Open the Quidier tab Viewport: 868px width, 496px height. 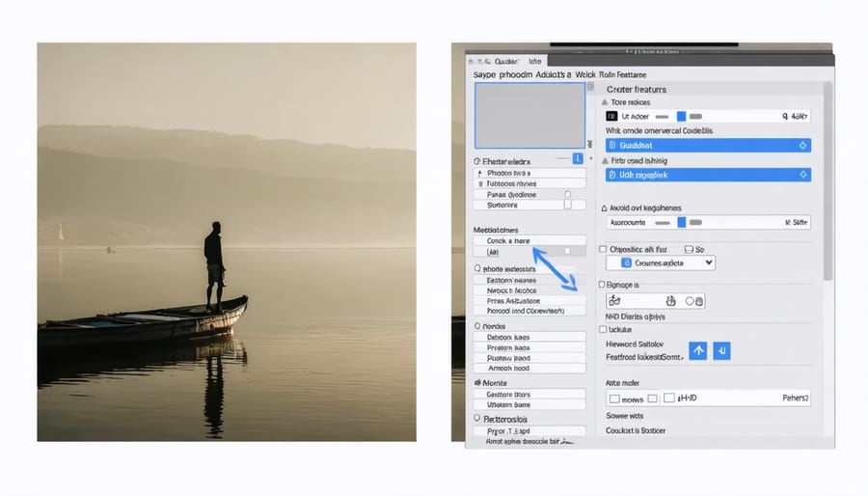(497, 60)
